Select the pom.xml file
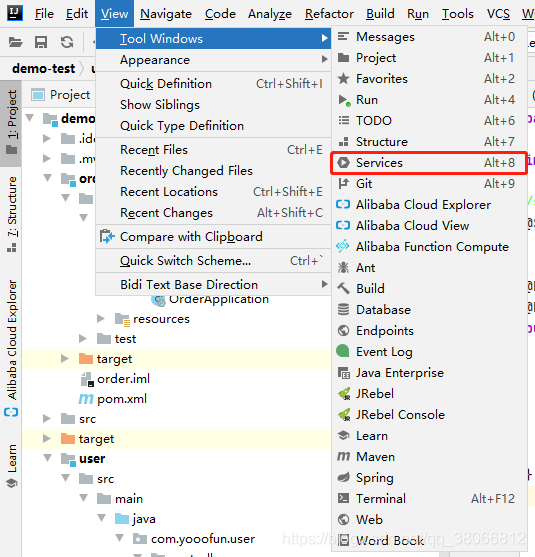 (113, 399)
